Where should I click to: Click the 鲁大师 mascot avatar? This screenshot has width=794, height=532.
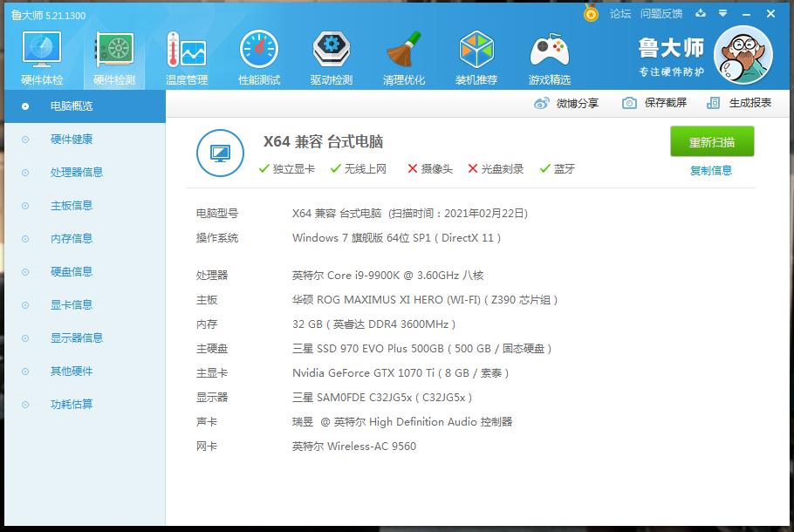(743, 55)
